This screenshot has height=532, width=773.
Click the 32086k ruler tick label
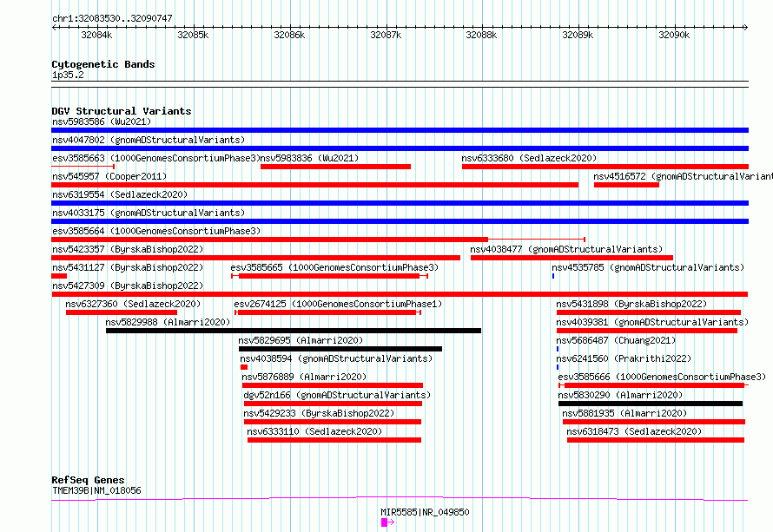coord(289,35)
